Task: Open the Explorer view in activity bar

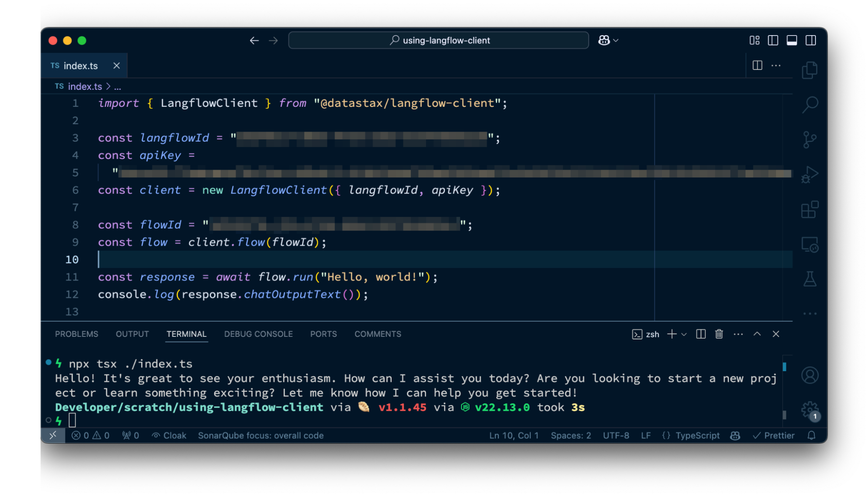Action: [x=809, y=70]
